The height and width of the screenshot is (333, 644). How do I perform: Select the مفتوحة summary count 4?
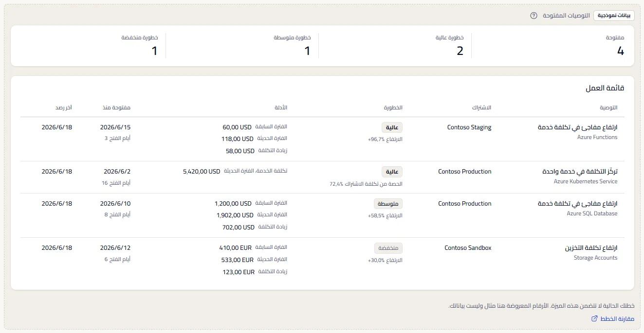point(620,51)
